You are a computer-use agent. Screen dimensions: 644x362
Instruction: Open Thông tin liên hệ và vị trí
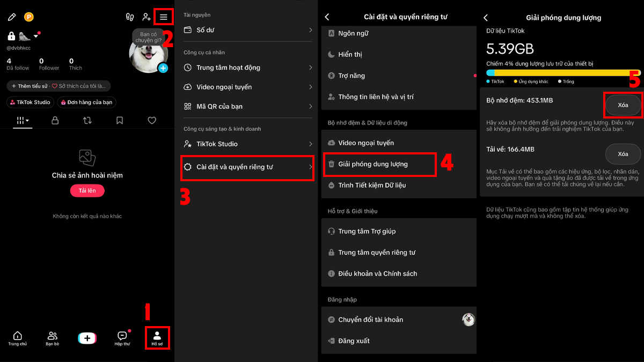click(399, 97)
